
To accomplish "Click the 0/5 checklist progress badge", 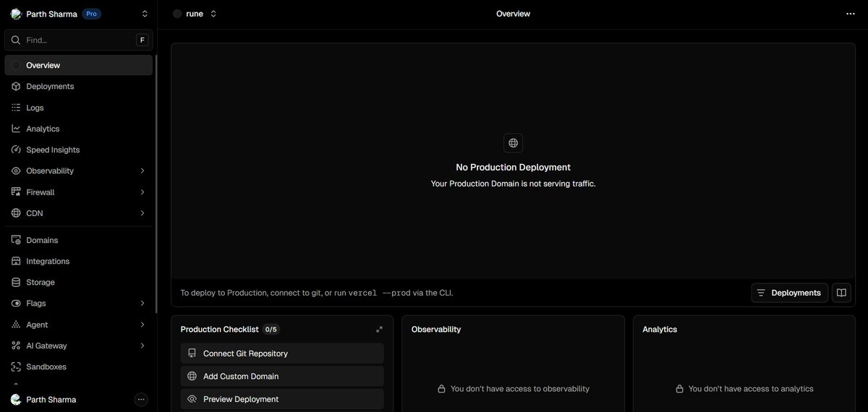I will 271,330.
